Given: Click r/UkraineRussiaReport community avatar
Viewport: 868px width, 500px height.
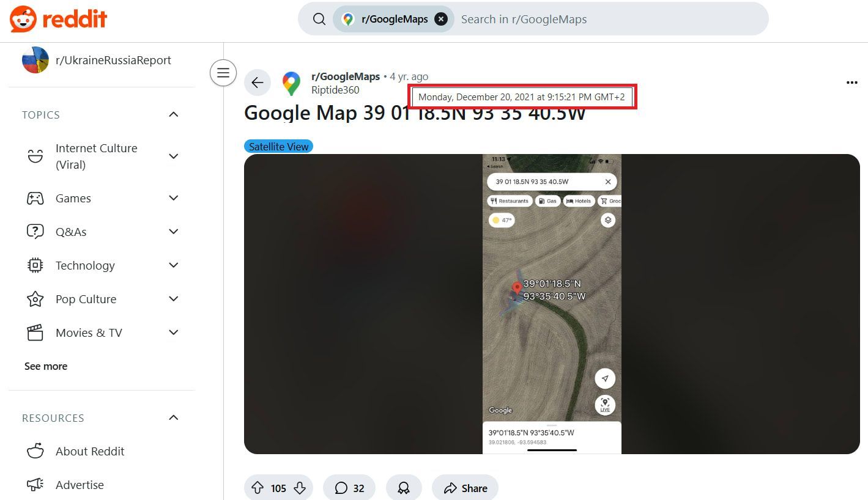Looking at the screenshot, I should click(x=35, y=60).
